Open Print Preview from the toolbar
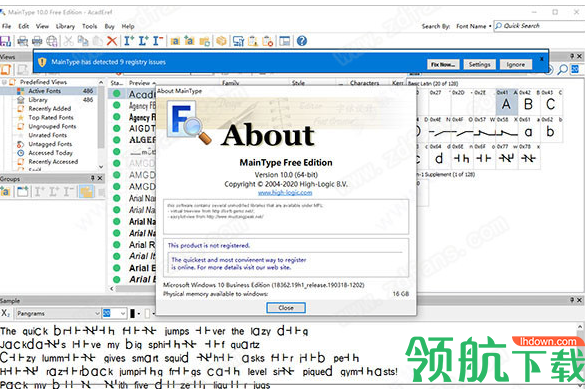The height and width of the screenshot is (389, 585). click(x=22, y=41)
